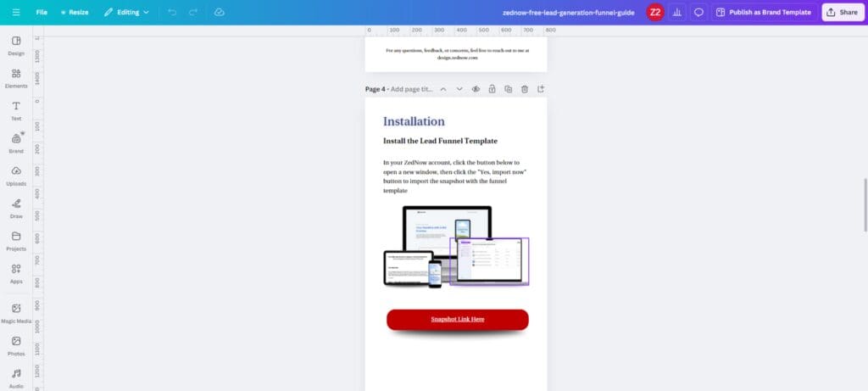Open Magic Media app
This screenshot has height=391, width=868.
pyautogui.click(x=16, y=314)
